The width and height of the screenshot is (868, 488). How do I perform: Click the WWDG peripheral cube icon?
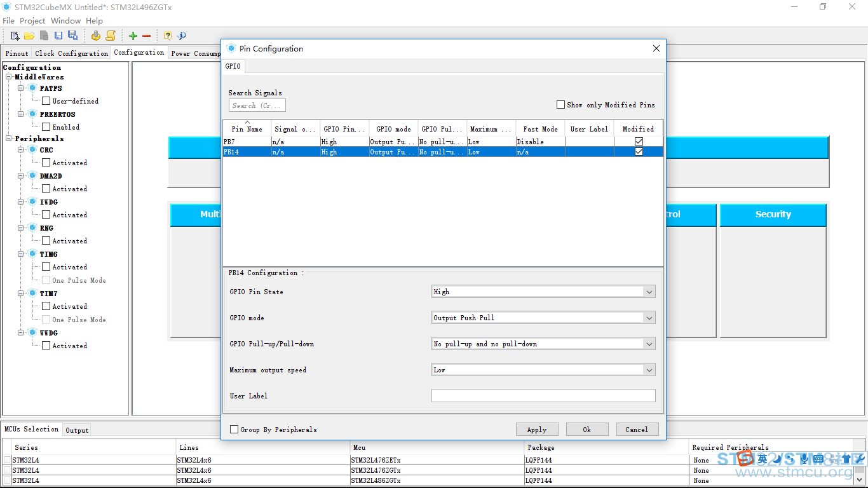point(32,333)
